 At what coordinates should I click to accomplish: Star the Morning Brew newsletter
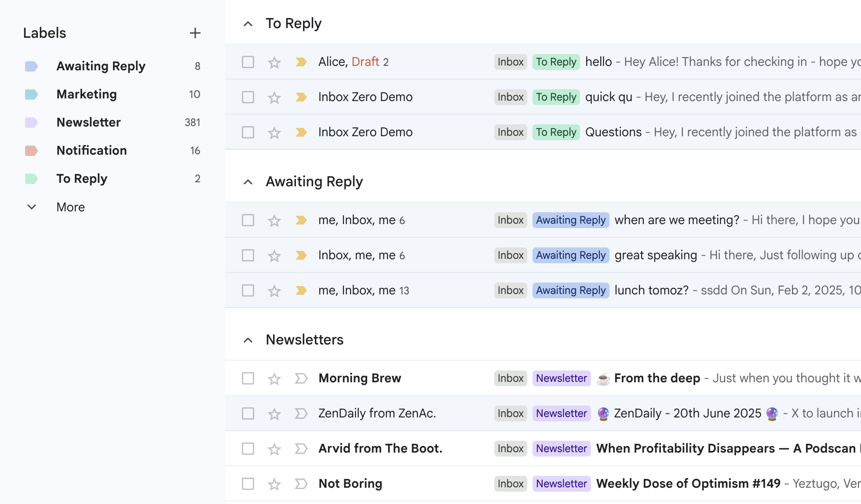pyautogui.click(x=274, y=378)
